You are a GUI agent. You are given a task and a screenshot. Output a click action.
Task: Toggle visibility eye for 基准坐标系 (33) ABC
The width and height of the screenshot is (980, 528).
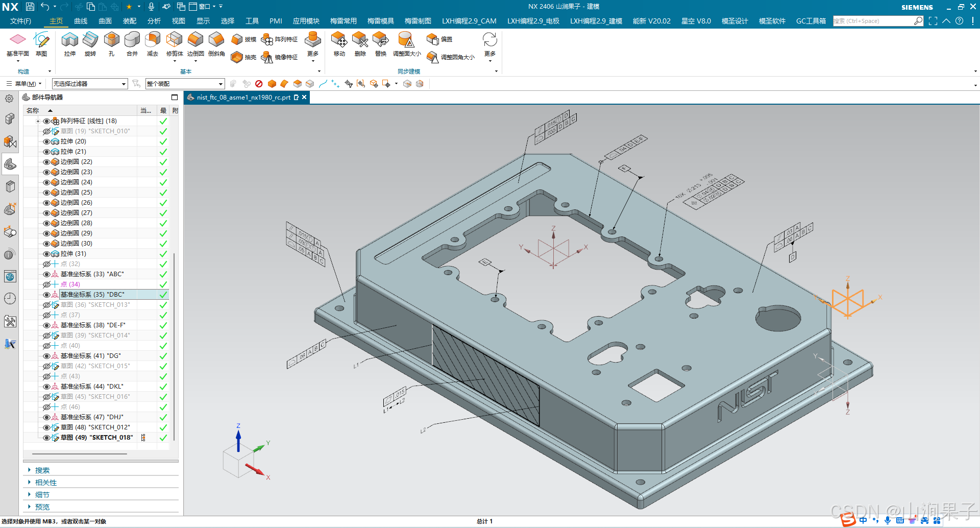pos(46,274)
